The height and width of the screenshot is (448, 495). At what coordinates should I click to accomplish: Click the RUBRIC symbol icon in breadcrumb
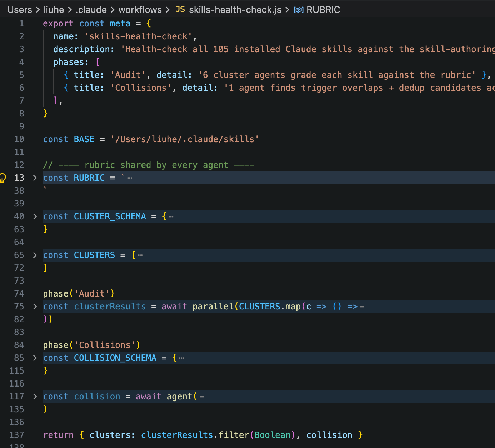point(298,10)
